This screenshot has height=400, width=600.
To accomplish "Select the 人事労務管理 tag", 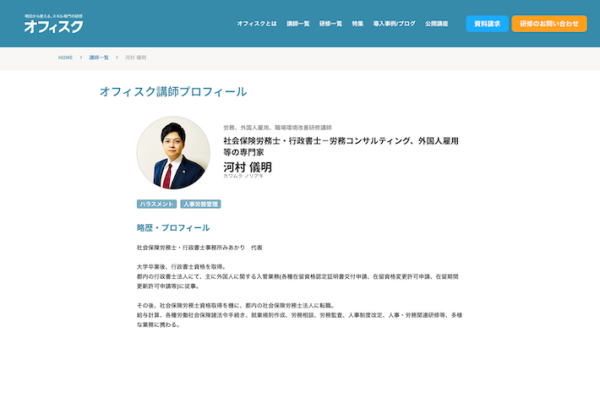I will [x=200, y=204].
